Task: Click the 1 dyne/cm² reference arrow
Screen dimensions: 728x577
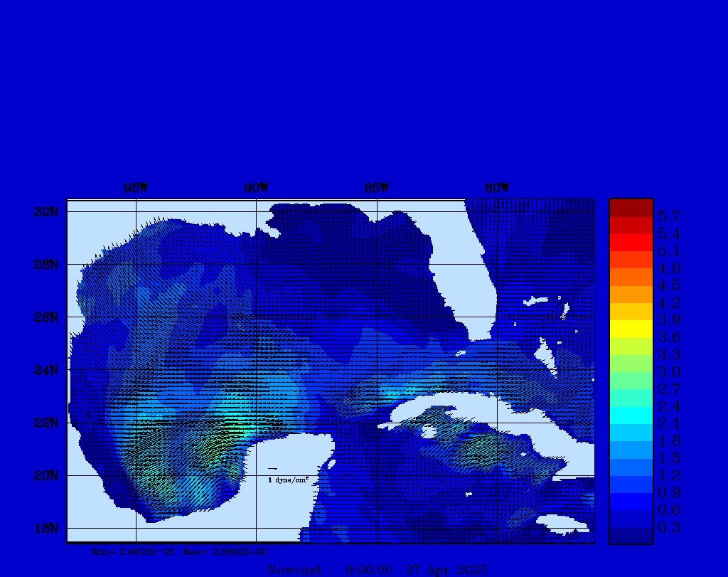Action: (273, 469)
